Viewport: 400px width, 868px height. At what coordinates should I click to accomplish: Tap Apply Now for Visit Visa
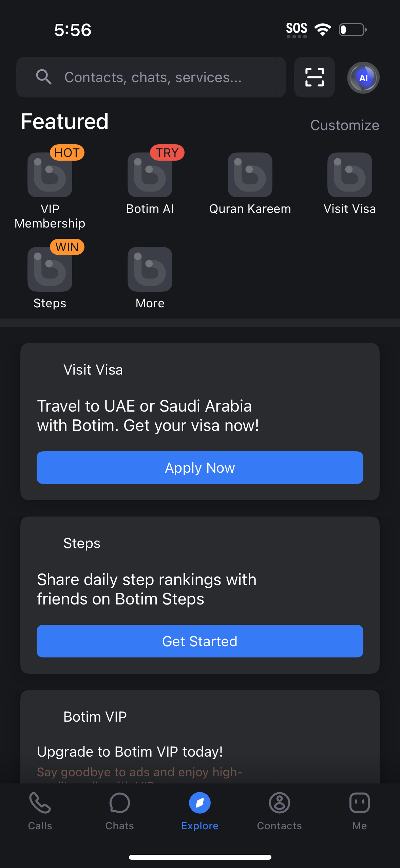[200, 468]
